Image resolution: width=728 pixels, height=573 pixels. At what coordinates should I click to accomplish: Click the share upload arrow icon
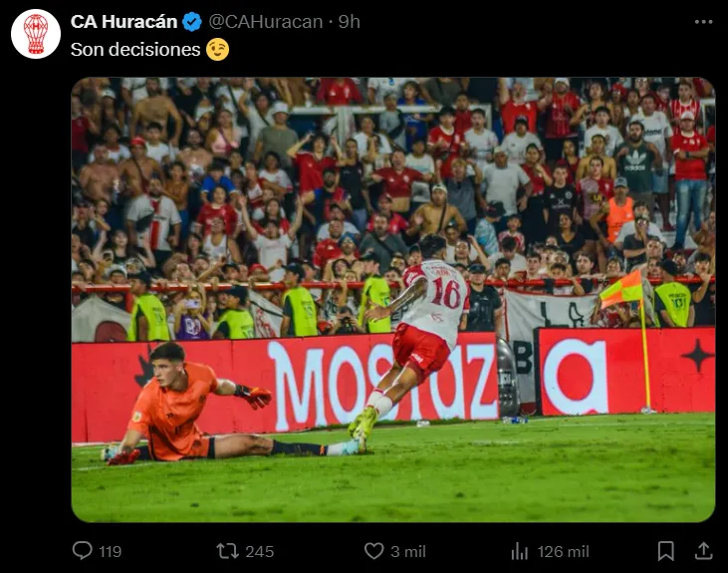tap(703, 551)
